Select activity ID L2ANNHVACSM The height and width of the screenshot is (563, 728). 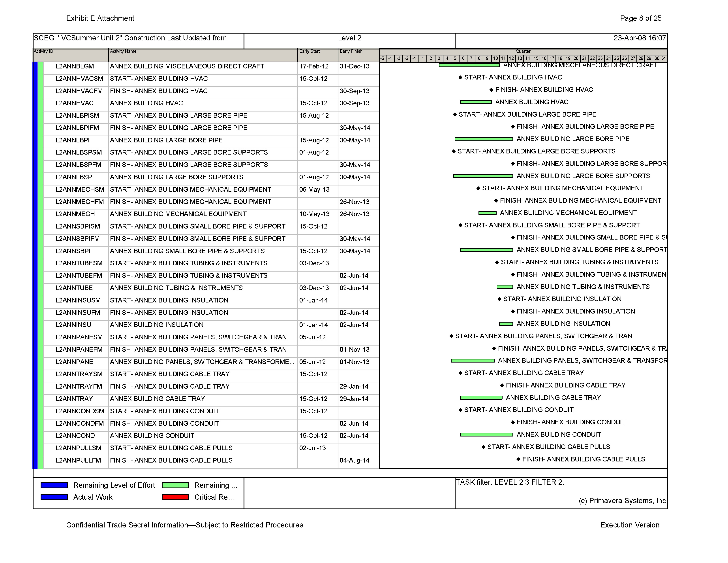tap(79, 79)
